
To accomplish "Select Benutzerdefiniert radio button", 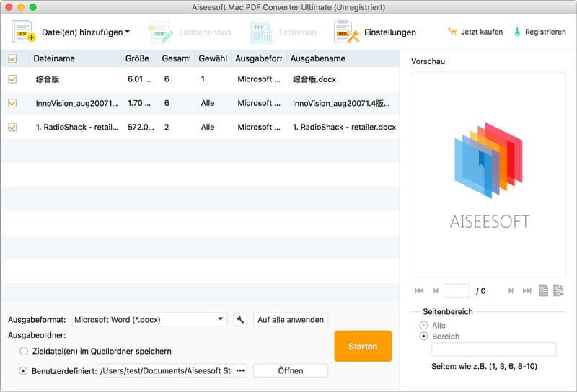I will tap(23, 370).
